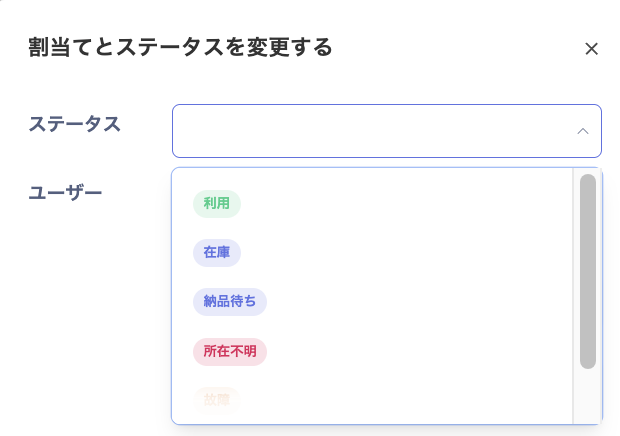The image size is (620, 436).
Task: Select the 利用 status option
Action: 217,204
